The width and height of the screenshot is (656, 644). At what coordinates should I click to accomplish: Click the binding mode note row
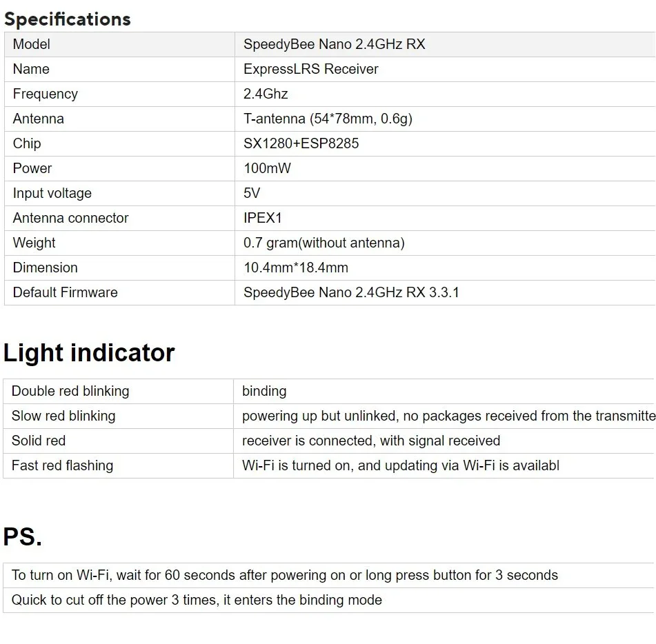pyautogui.click(x=328, y=600)
